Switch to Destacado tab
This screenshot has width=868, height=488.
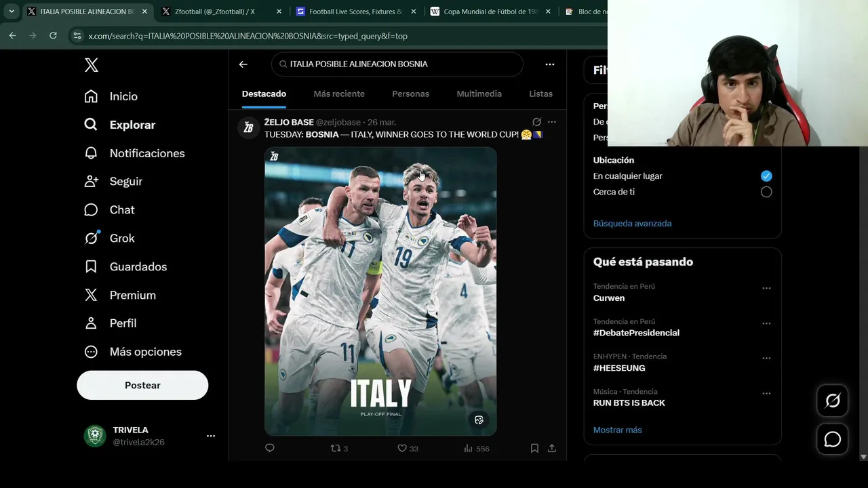click(x=264, y=94)
